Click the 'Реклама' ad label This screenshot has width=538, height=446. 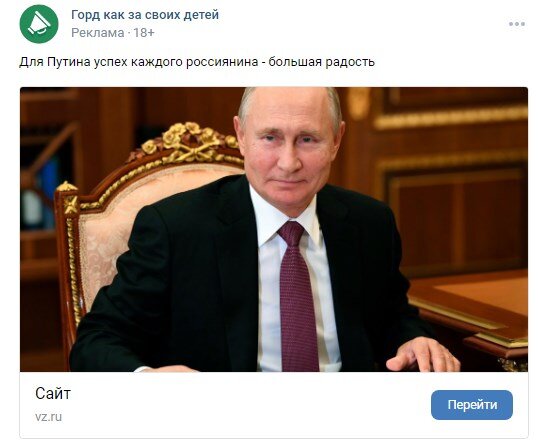(x=97, y=33)
